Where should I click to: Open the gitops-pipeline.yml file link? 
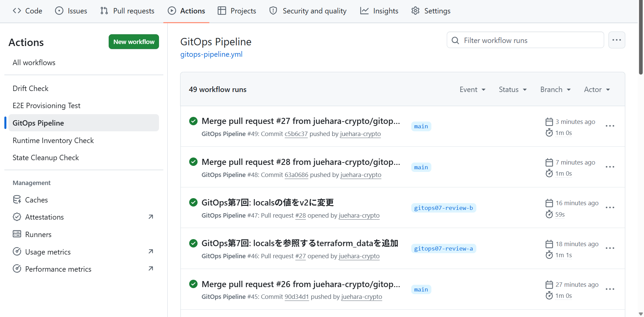(x=211, y=54)
